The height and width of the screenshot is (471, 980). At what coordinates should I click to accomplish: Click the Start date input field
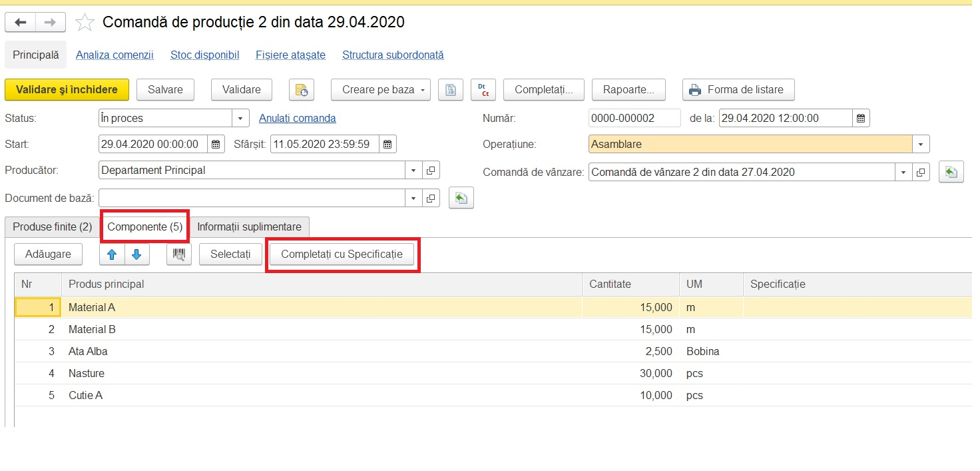click(x=153, y=144)
